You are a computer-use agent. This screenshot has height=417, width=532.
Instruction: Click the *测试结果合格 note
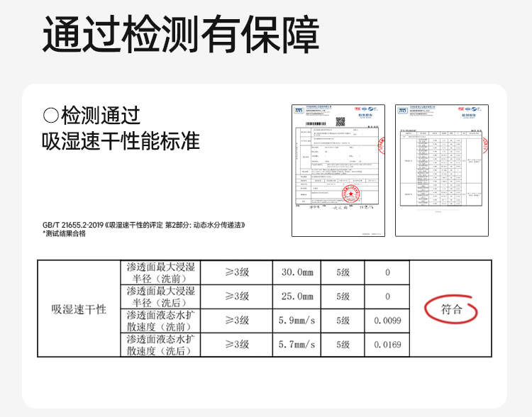[x=64, y=233]
